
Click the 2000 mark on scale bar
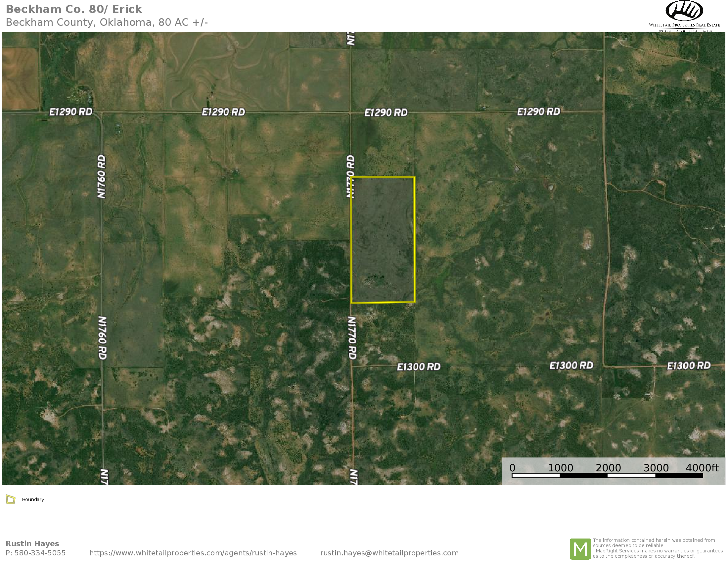(x=608, y=468)
